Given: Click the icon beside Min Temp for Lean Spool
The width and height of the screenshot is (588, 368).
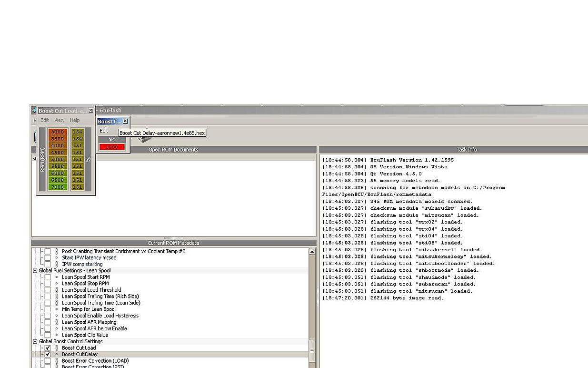Looking at the screenshot, I should pyautogui.click(x=57, y=309).
